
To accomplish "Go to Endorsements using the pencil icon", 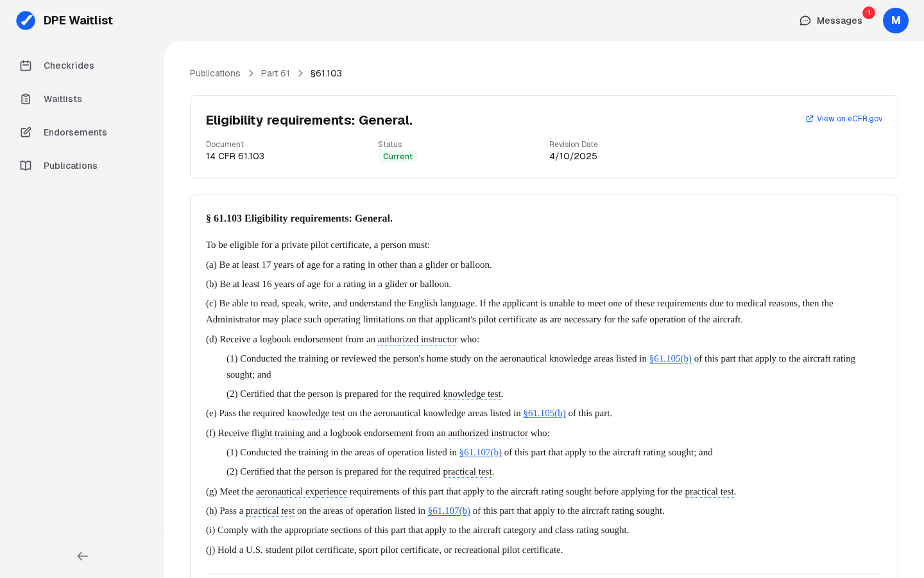I will [x=26, y=132].
